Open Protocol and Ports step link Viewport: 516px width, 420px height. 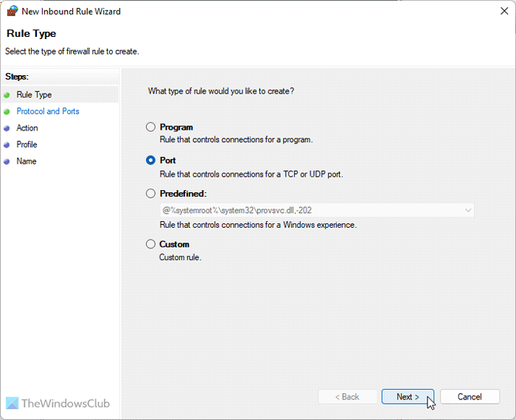click(x=48, y=112)
